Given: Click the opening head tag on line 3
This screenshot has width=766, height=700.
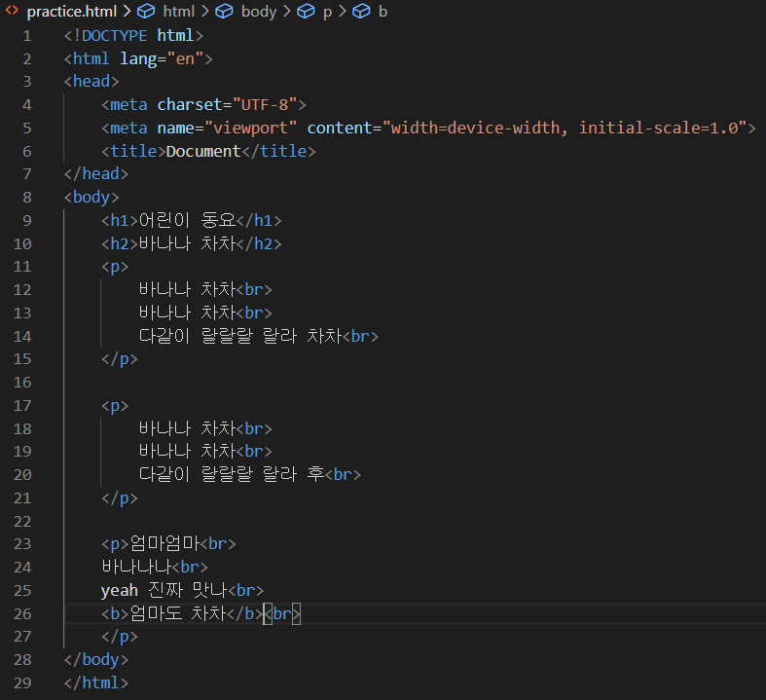Looking at the screenshot, I should 91,81.
